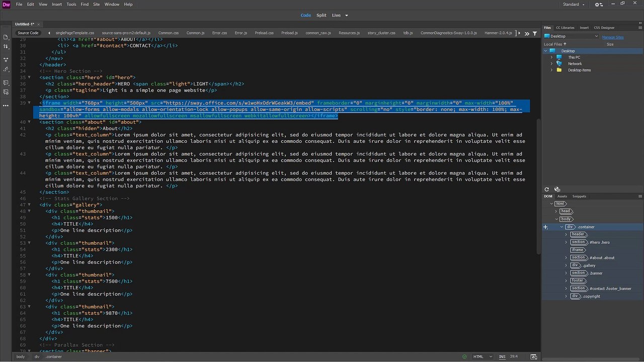Expand the Network tree node
The height and width of the screenshot is (362, 644).
pyautogui.click(x=551, y=64)
